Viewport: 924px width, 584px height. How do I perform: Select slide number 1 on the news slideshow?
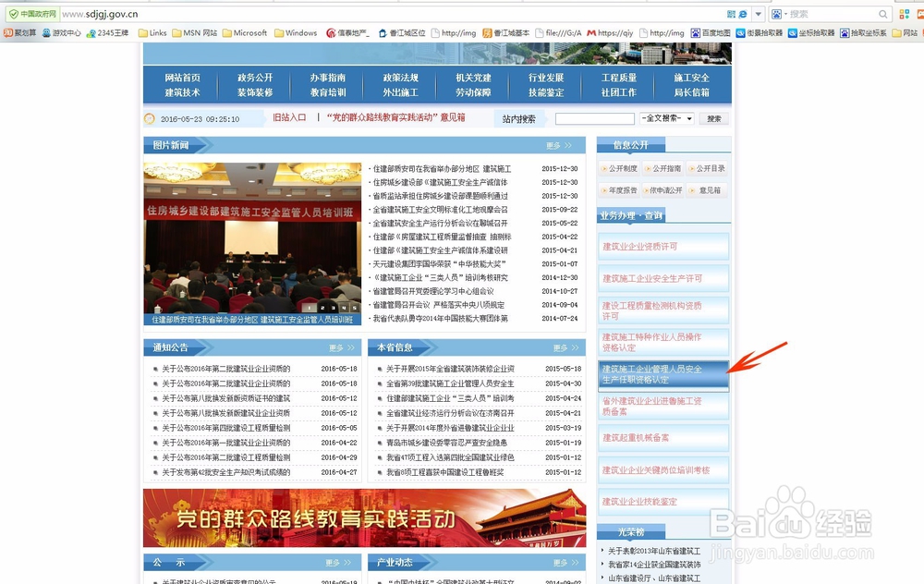(310, 308)
